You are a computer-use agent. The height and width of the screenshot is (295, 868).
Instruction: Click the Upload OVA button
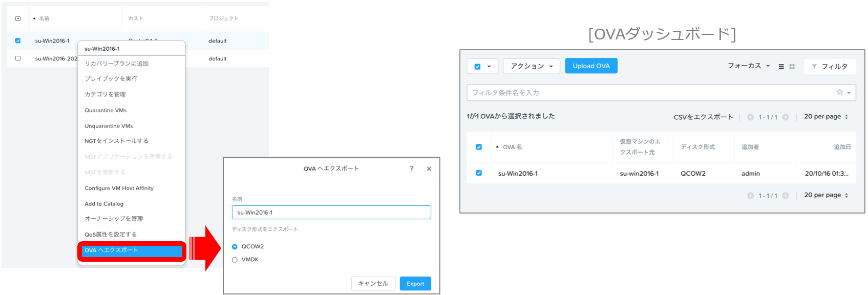point(591,66)
